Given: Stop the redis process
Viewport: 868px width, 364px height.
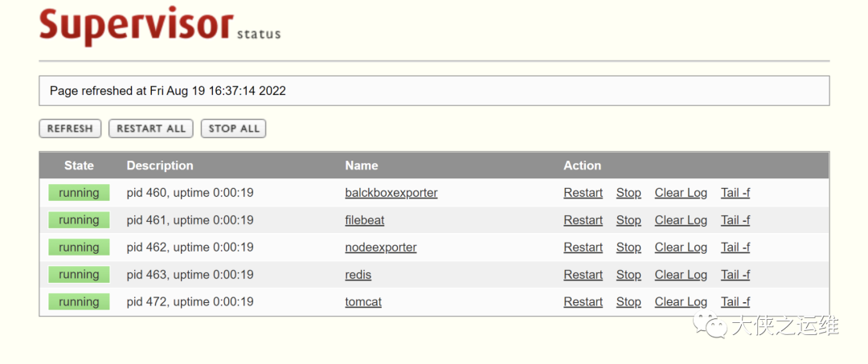Looking at the screenshot, I should [x=628, y=275].
